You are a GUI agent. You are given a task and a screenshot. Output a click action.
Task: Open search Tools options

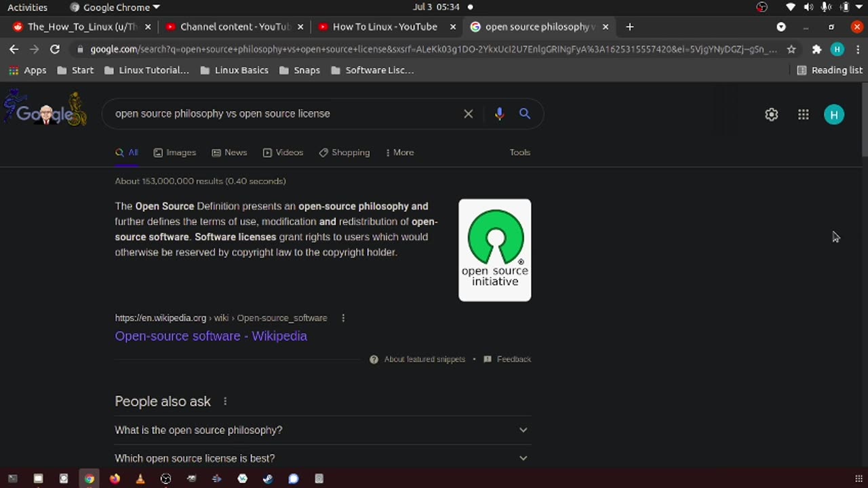tap(520, 152)
